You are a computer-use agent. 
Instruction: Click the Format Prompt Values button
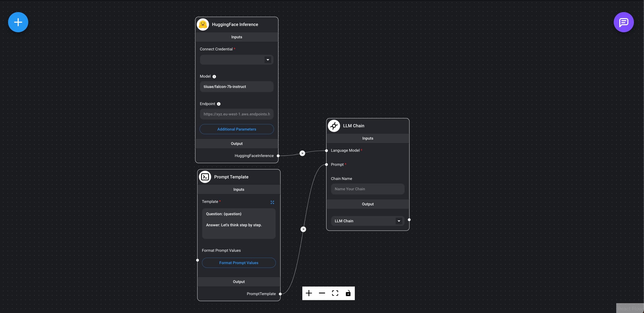click(239, 263)
